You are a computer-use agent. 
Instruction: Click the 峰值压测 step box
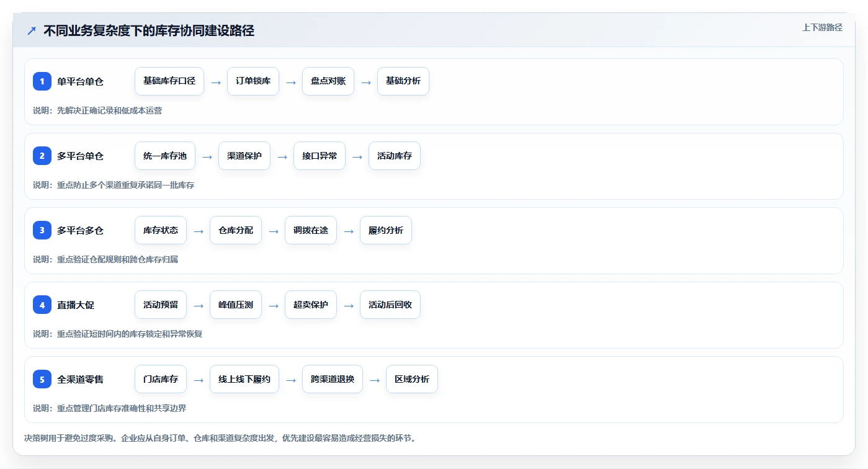236,305
